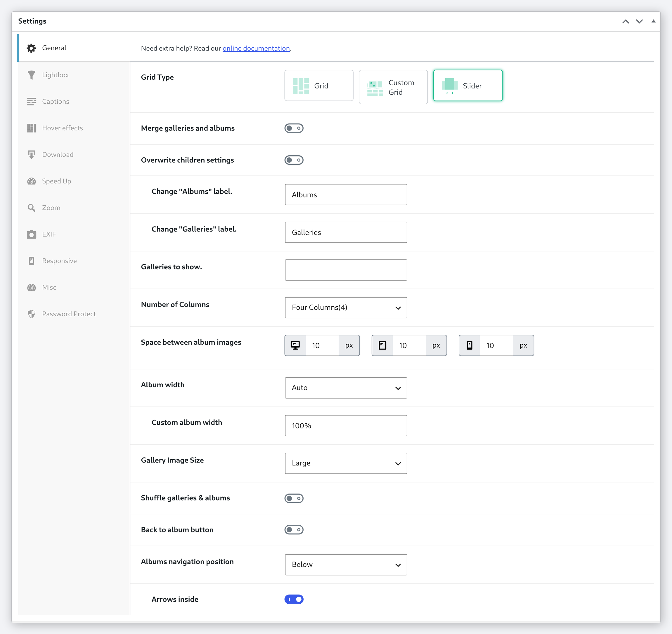This screenshot has width=672, height=634.
Task: Click the px unit of tablet spacing
Action: pos(436,345)
